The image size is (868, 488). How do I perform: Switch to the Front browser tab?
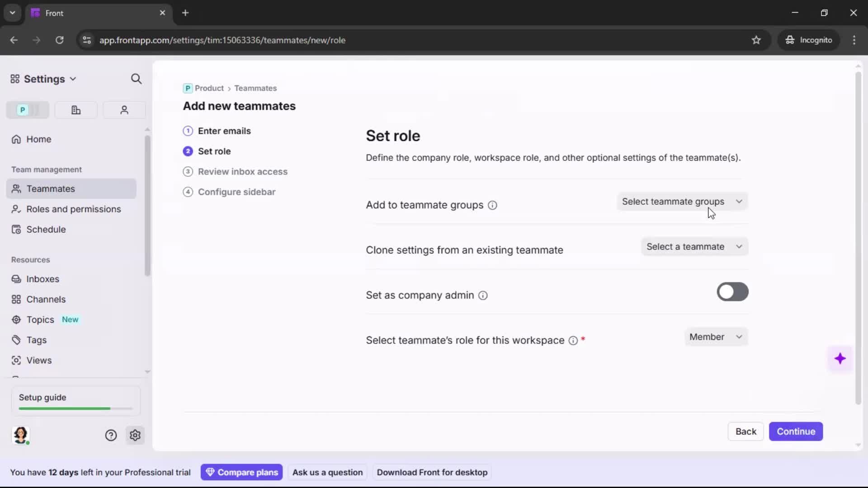90,13
